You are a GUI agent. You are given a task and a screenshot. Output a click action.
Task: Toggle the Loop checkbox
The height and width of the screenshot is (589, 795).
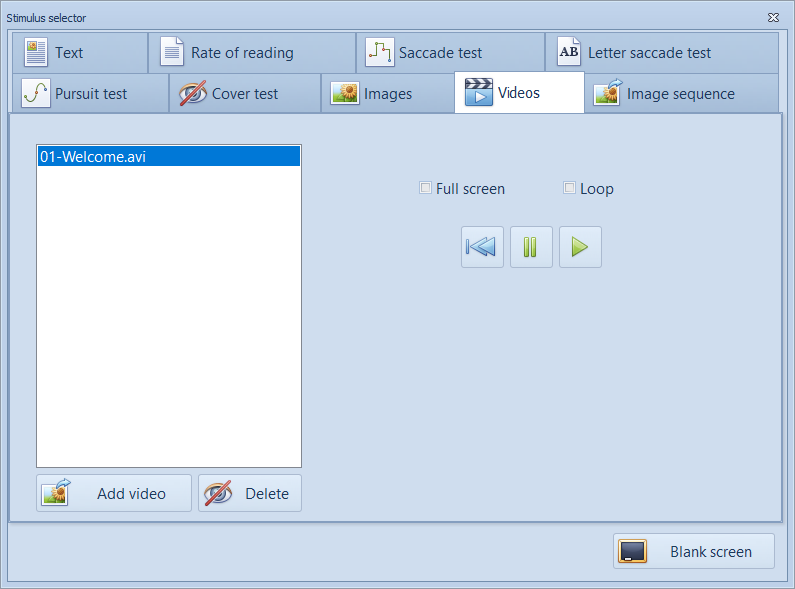(570, 188)
